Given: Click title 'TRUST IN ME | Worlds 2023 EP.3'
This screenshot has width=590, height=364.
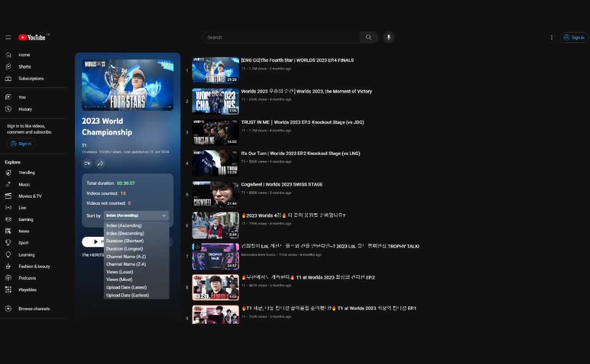Looking at the screenshot, I should [303, 122].
